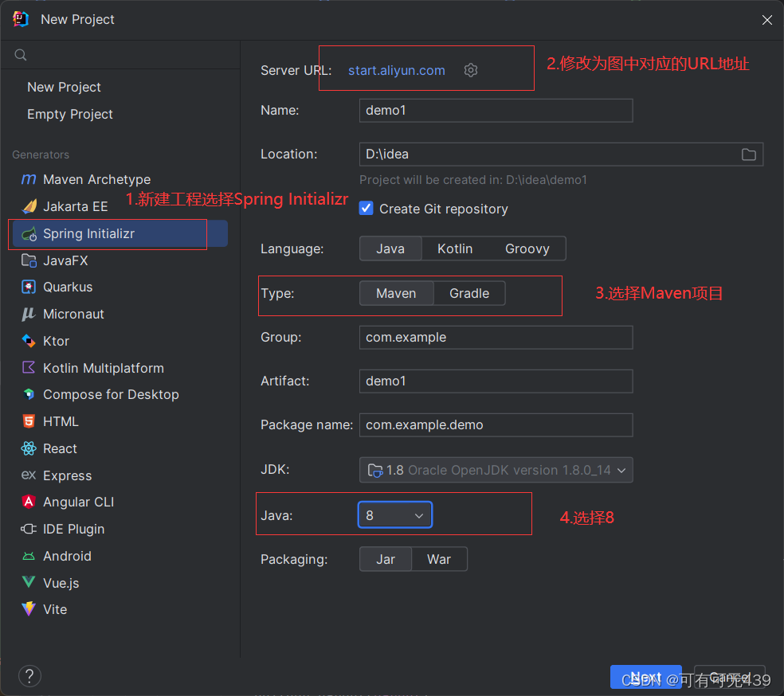Open the JDK 1.8 dropdown
The width and height of the screenshot is (784, 696).
point(496,470)
